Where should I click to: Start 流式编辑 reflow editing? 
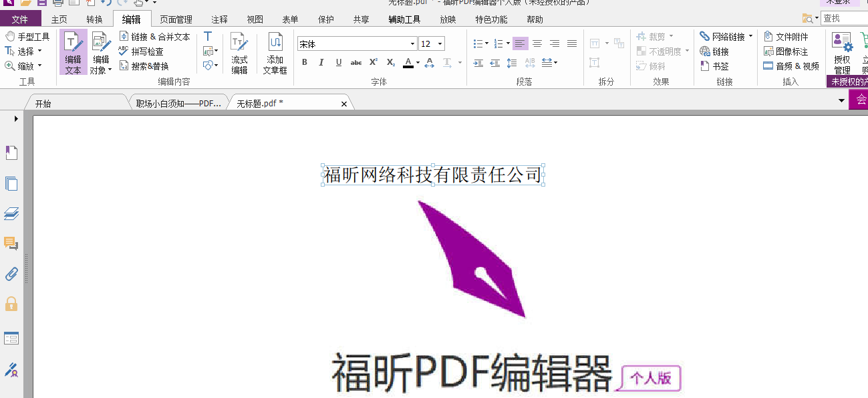coord(239,52)
